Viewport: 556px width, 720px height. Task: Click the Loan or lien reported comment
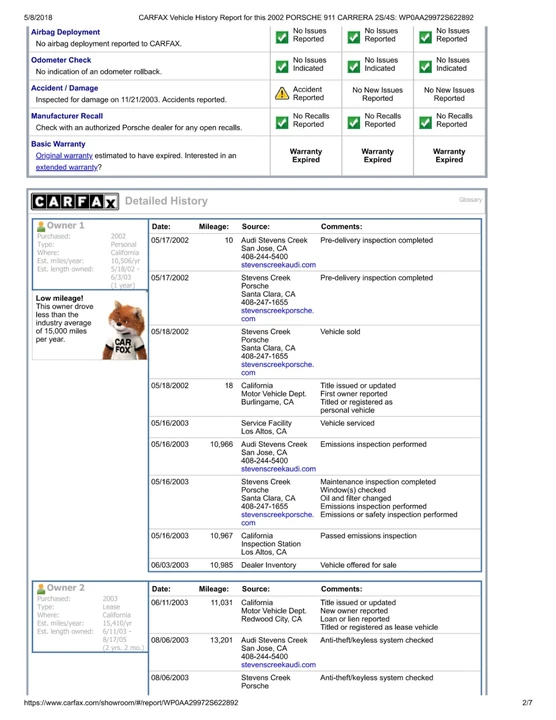(354, 619)
